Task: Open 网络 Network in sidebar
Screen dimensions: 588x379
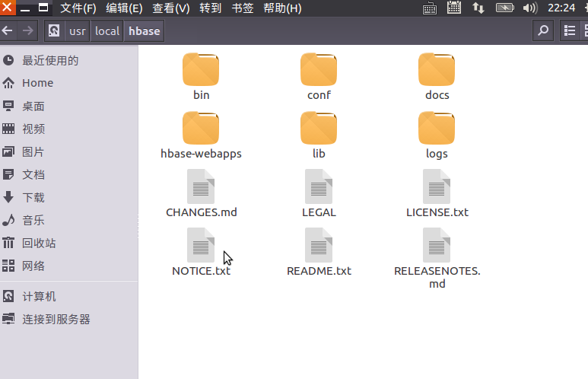Action: 69,266
